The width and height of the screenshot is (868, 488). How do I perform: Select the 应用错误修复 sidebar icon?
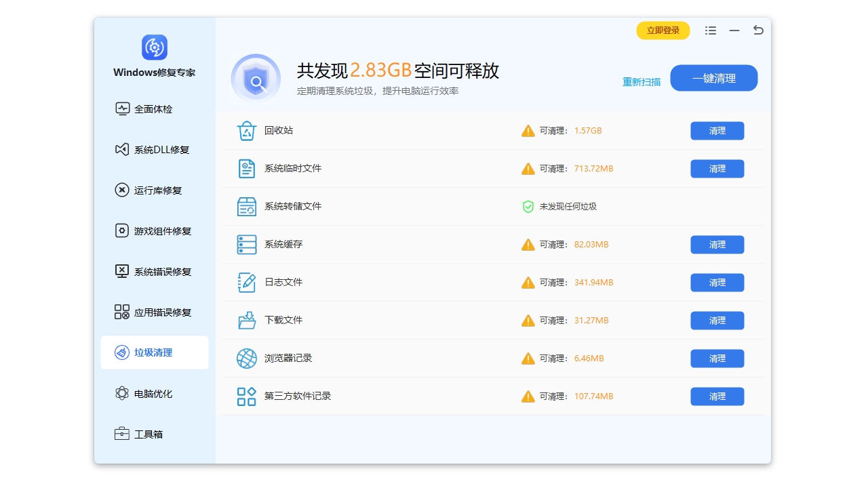pyautogui.click(x=123, y=312)
